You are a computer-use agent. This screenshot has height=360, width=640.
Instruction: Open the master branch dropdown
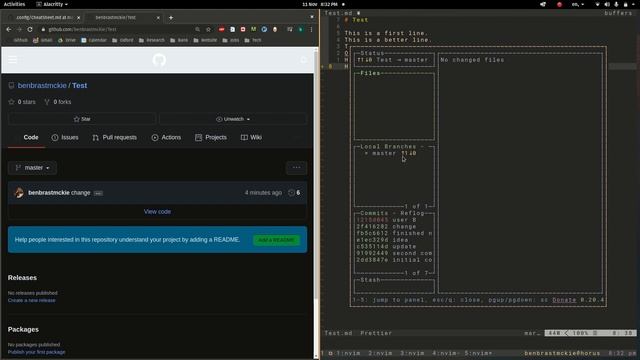pyautogui.click(x=32, y=168)
